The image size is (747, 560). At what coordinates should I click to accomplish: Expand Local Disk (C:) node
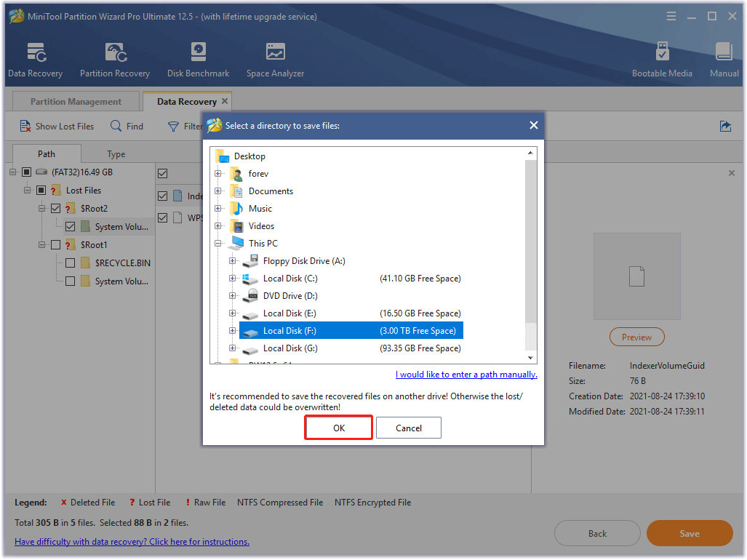tap(233, 278)
